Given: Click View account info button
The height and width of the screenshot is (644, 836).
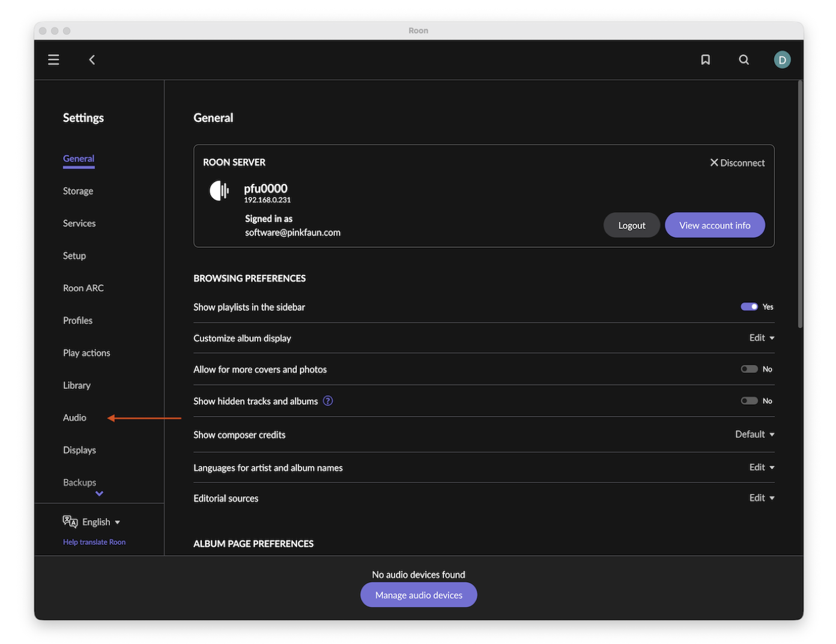Looking at the screenshot, I should [715, 225].
